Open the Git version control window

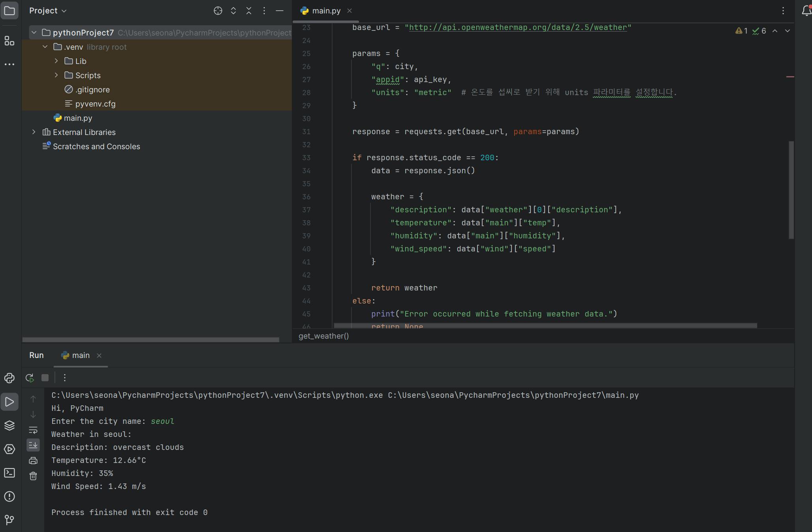click(x=9, y=520)
